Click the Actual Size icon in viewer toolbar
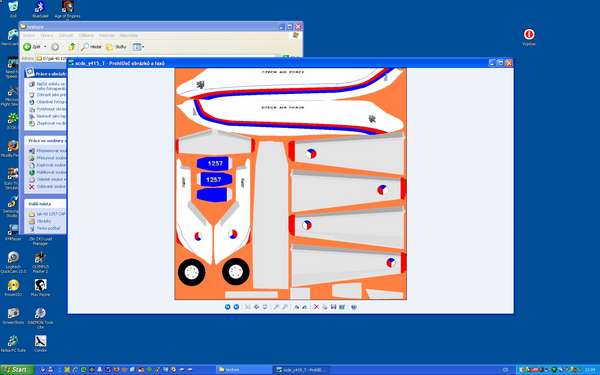Image resolution: width=600 pixels, height=375 pixels. (x=256, y=307)
